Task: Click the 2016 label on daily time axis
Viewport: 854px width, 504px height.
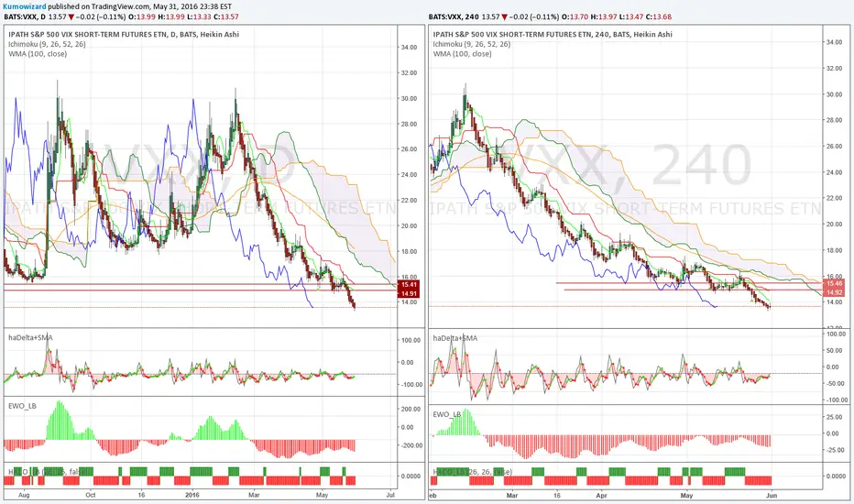Action: point(192,495)
